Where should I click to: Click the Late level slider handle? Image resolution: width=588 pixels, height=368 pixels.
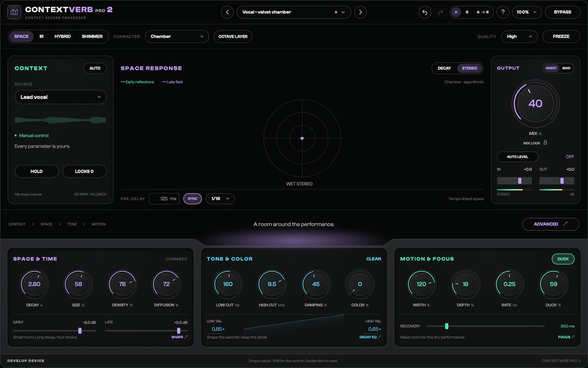178,331
